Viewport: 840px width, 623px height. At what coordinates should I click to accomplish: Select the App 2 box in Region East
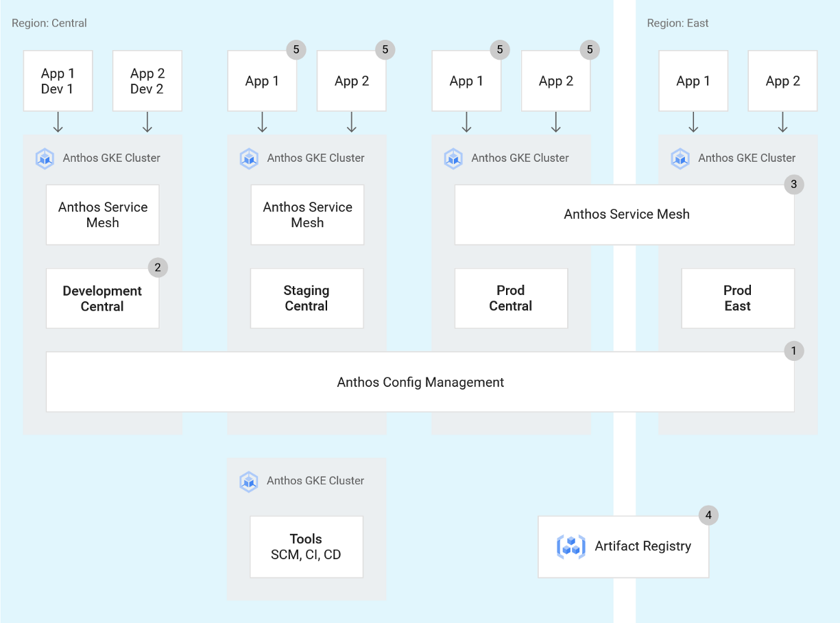[x=783, y=81]
